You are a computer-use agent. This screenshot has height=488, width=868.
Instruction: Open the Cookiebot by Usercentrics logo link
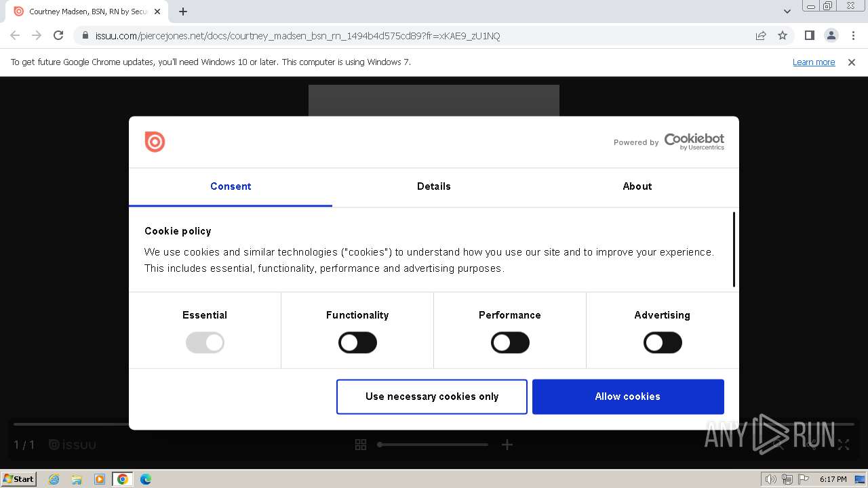pyautogui.click(x=694, y=142)
